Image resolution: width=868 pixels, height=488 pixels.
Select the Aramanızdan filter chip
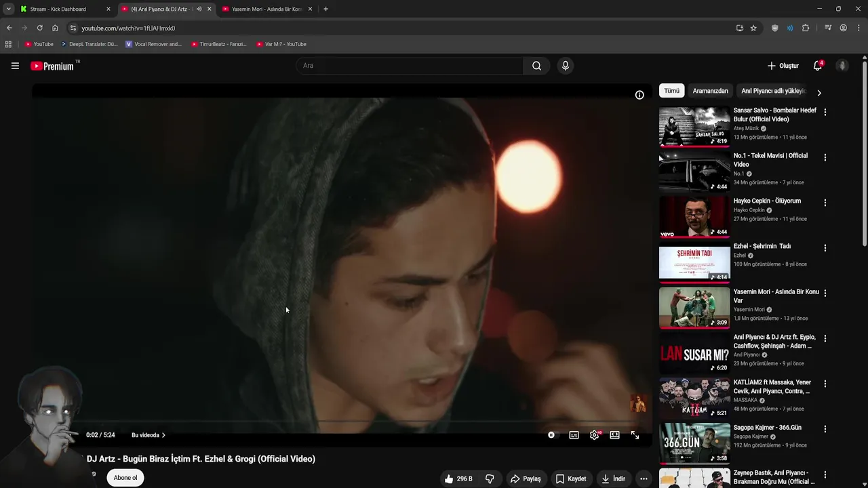point(711,91)
